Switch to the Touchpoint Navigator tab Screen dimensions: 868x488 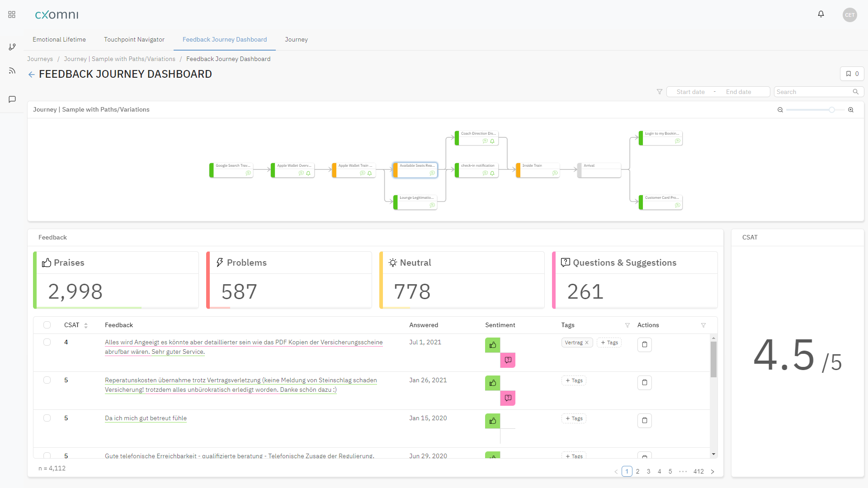[x=134, y=39]
